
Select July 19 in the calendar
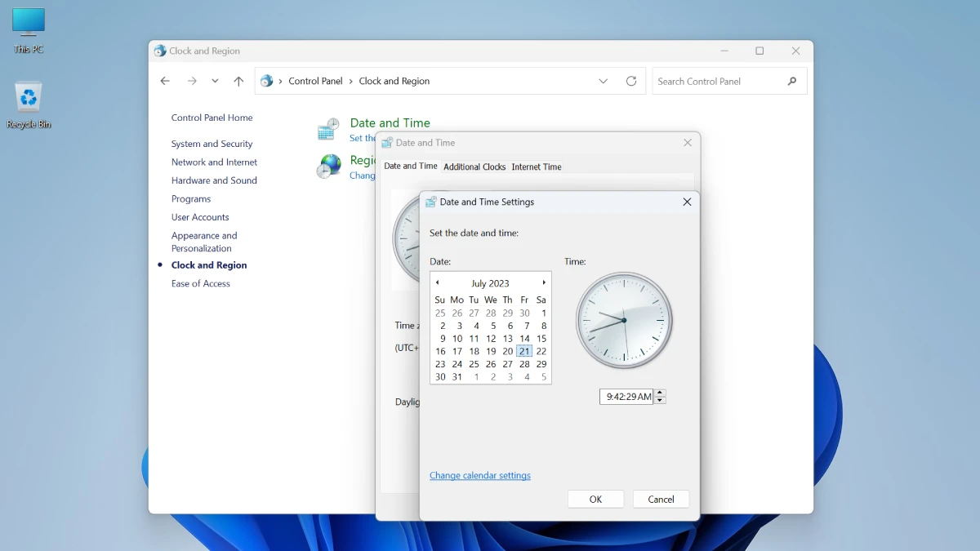tap(491, 351)
